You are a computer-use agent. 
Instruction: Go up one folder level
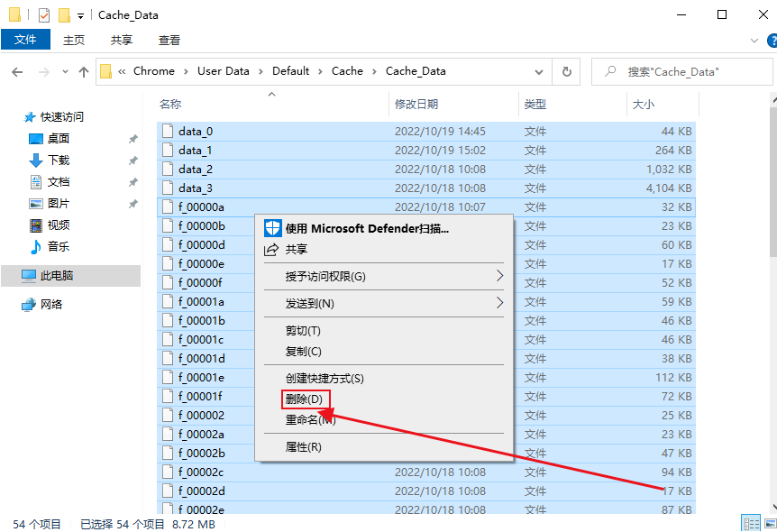84,72
